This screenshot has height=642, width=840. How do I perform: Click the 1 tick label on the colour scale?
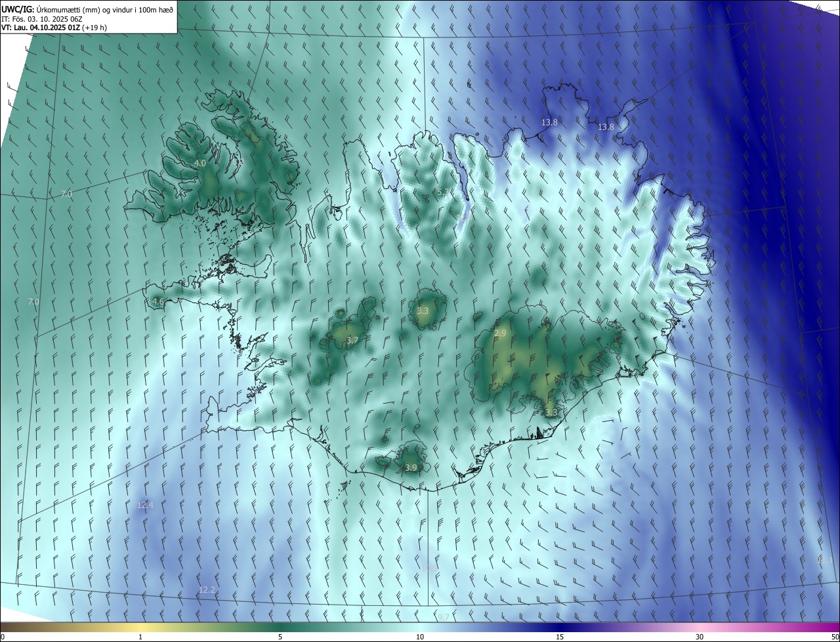tap(140, 637)
